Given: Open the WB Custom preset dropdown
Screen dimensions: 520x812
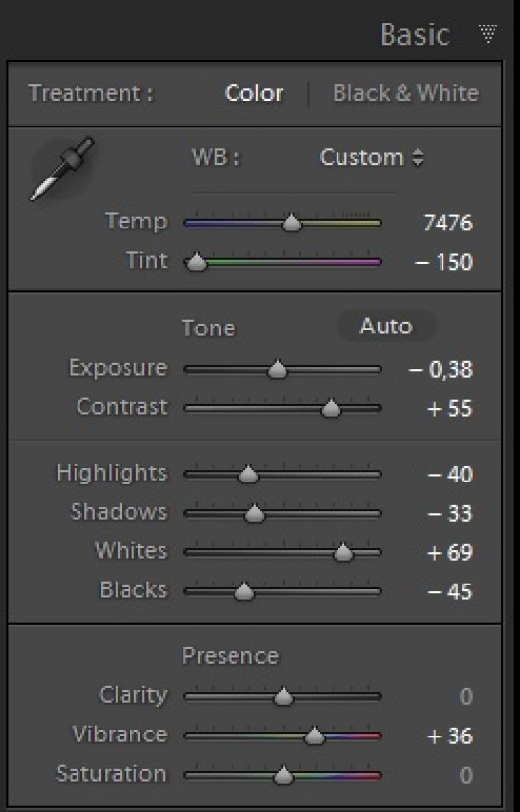Looking at the screenshot, I should (x=371, y=157).
